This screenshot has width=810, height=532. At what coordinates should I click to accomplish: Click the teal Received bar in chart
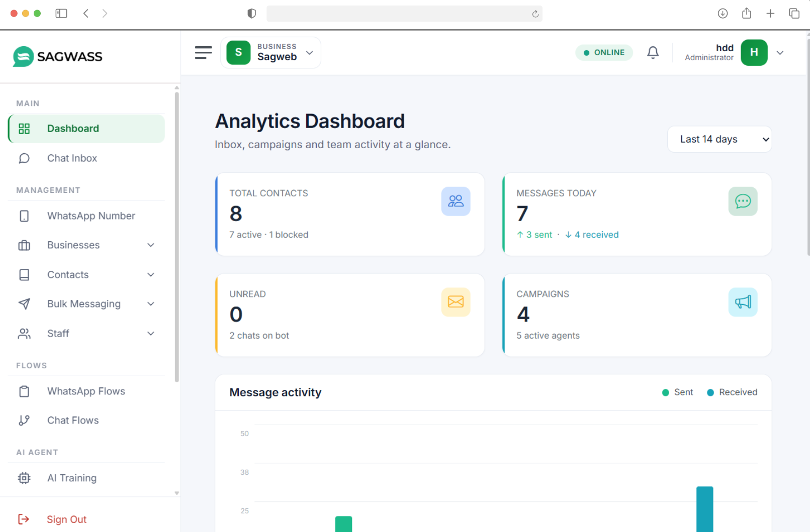[x=705, y=509]
